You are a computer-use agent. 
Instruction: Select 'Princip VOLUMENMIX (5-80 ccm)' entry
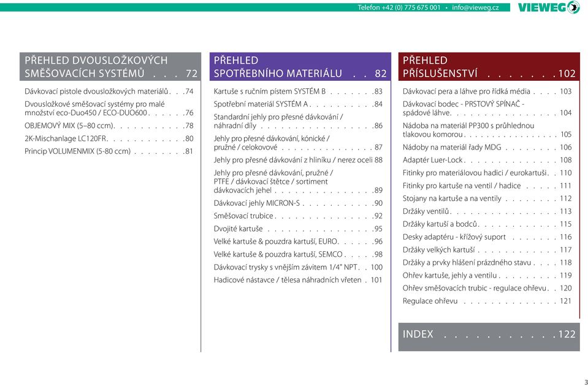click(x=109, y=151)
